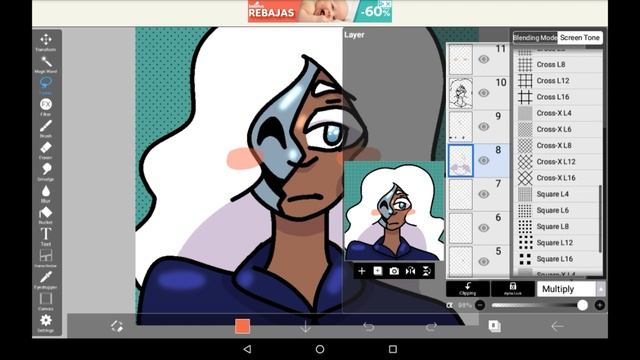Select the Text tool
The height and width of the screenshot is (360, 640).
pos(46,237)
